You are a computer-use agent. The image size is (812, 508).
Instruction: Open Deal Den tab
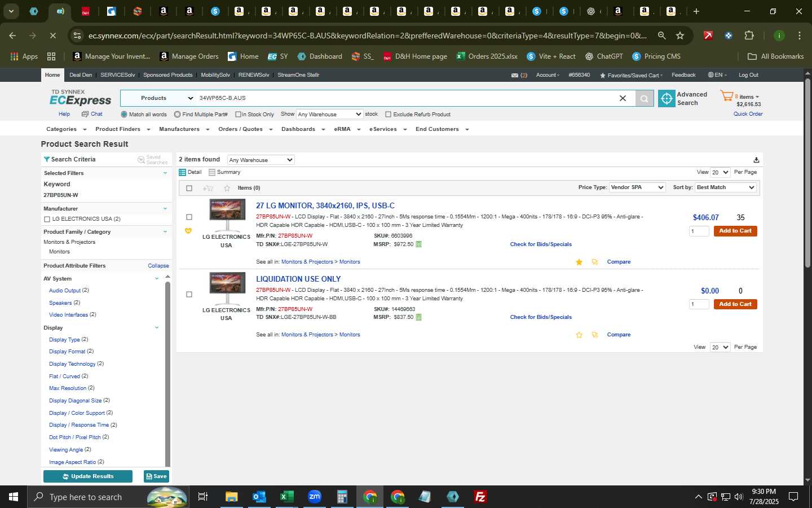pos(81,75)
